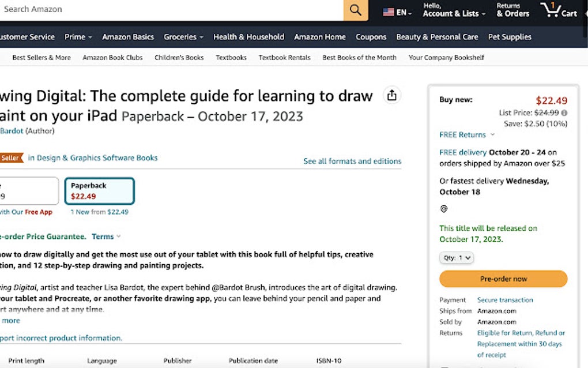Click the share icon next to the title

[392, 96]
